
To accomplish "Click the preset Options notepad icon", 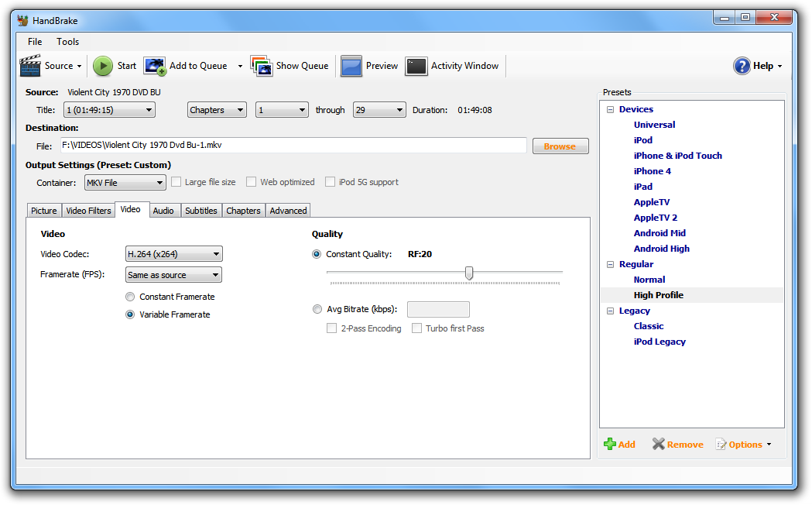I will click(x=721, y=444).
